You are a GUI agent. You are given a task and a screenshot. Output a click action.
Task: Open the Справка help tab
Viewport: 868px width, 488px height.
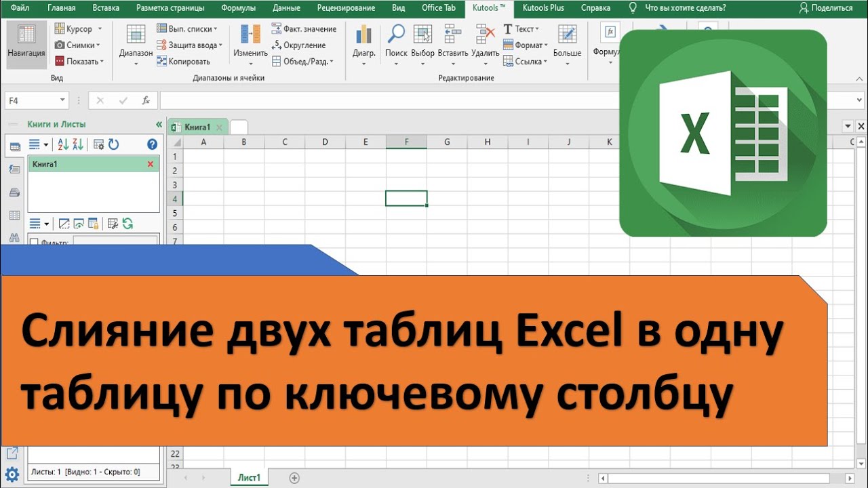tap(595, 8)
